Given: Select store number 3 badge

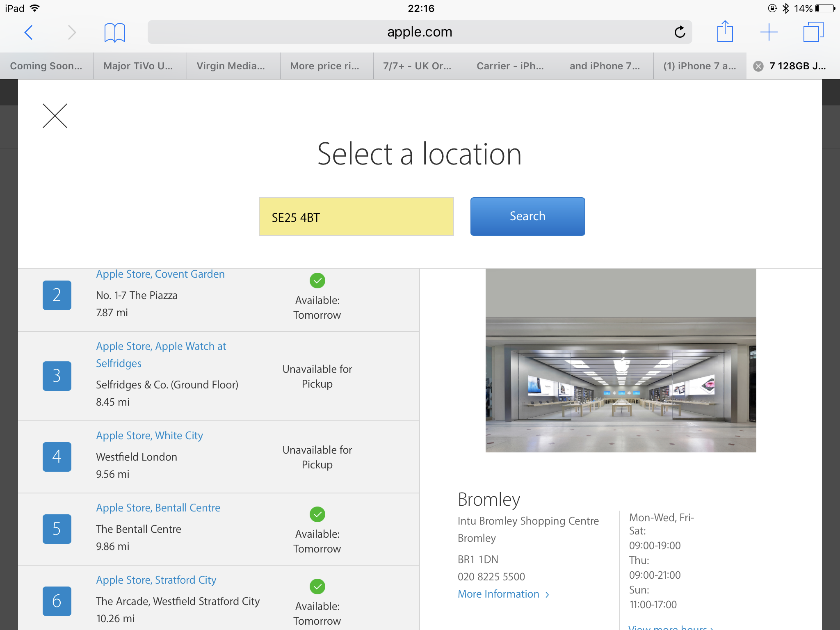Looking at the screenshot, I should click(57, 376).
